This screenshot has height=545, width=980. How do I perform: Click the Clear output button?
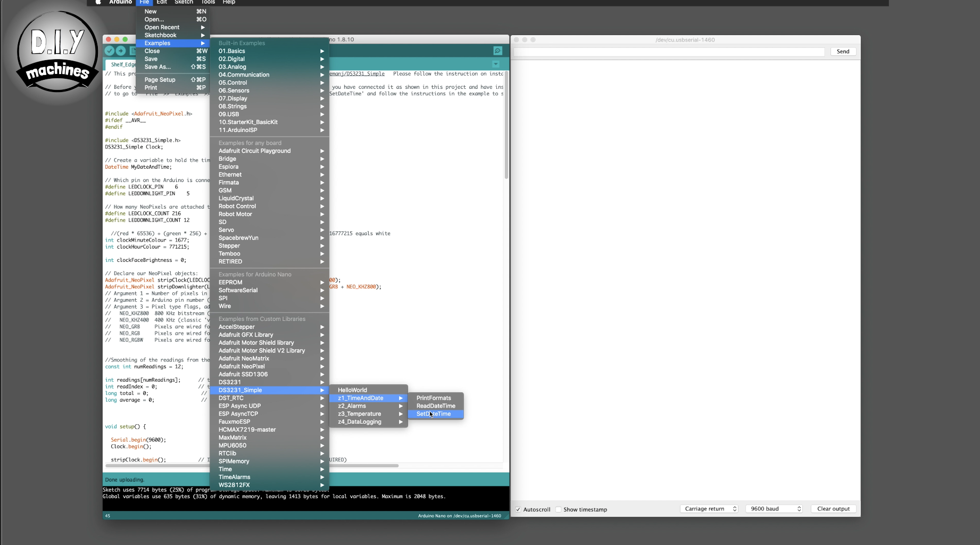pyautogui.click(x=833, y=509)
